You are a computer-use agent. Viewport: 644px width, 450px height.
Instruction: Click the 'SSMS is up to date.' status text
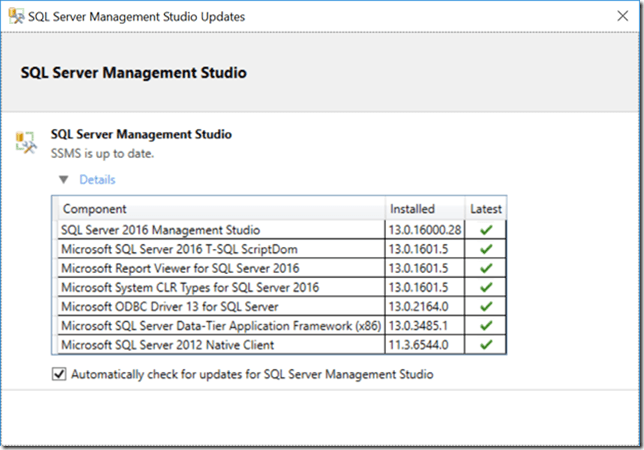102,154
